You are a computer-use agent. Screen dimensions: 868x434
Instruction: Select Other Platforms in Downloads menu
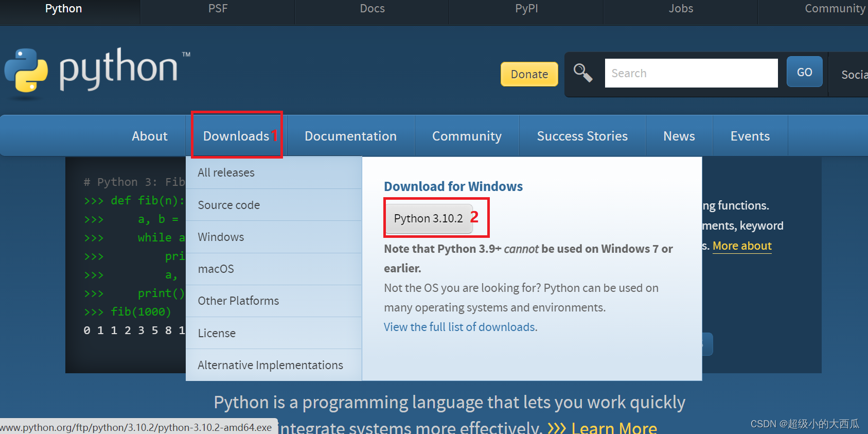274,301
